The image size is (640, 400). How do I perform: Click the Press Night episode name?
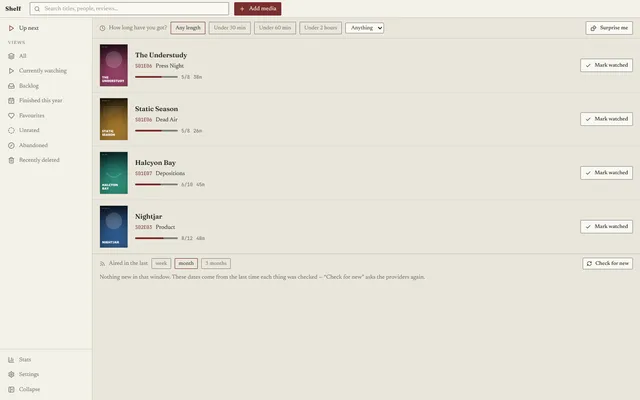(169, 66)
